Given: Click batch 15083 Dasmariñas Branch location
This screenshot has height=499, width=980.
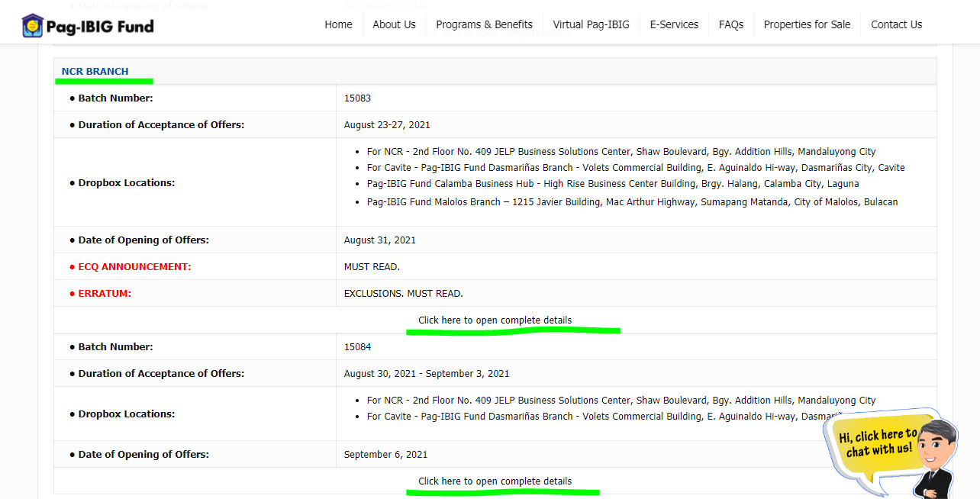Looking at the screenshot, I should 636,168.
